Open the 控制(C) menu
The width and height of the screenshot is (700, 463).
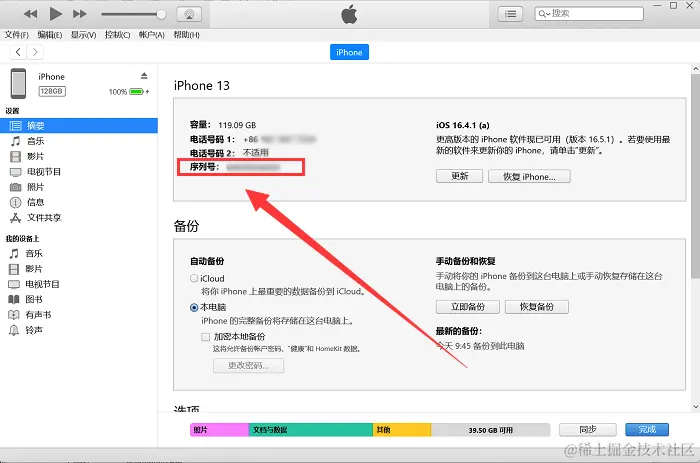[x=117, y=35]
